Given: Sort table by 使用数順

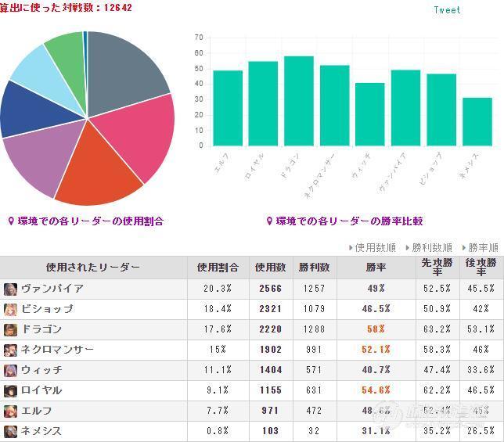Looking at the screenshot, I should (373, 248).
